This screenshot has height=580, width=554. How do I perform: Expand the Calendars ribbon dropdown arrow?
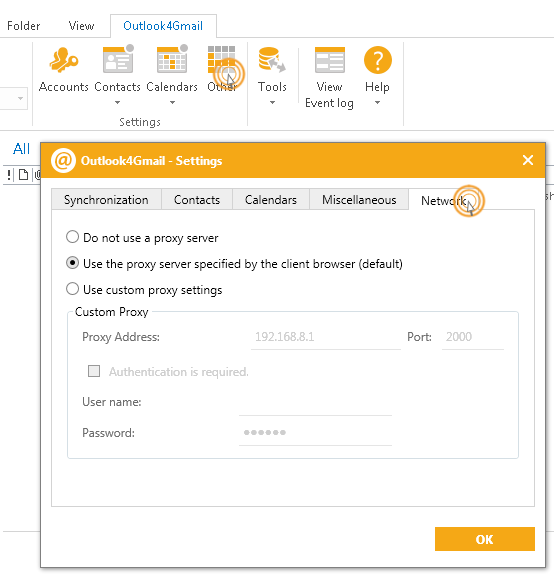pyautogui.click(x=172, y=102)
